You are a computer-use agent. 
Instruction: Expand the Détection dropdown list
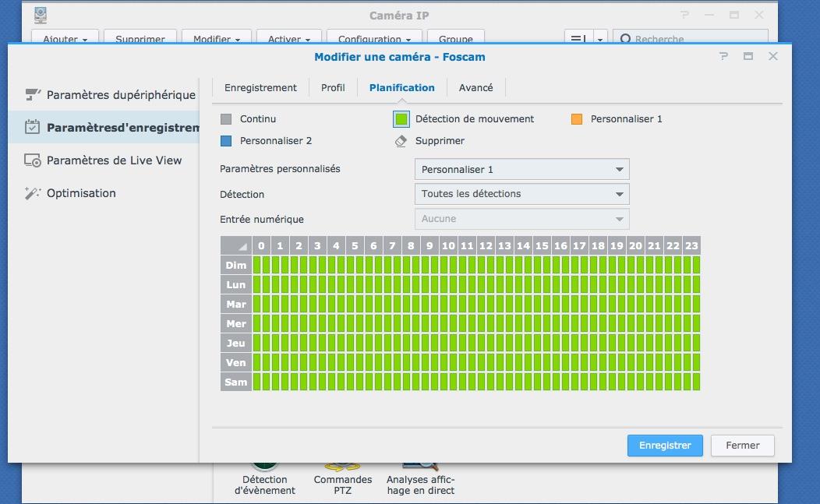pos(521,194)
